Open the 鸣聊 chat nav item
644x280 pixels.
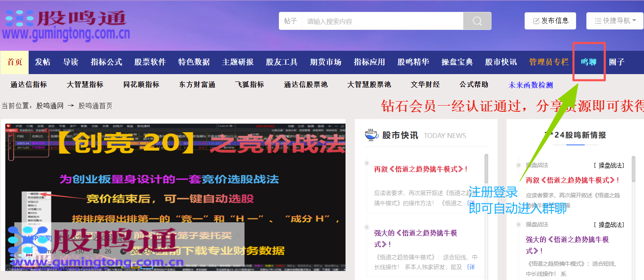tap(589, 62)
